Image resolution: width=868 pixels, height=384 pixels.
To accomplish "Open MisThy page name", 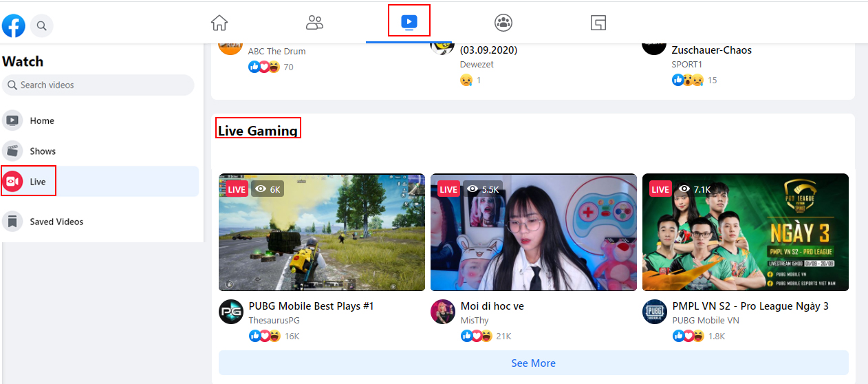I will (x=475, y=321).
